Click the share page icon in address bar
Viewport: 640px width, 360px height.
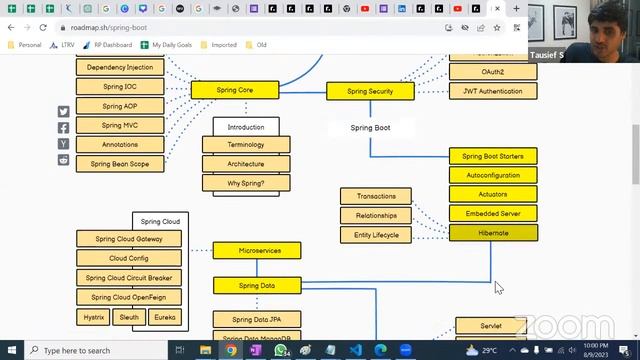pyautogui.click(x=481, y=28)
